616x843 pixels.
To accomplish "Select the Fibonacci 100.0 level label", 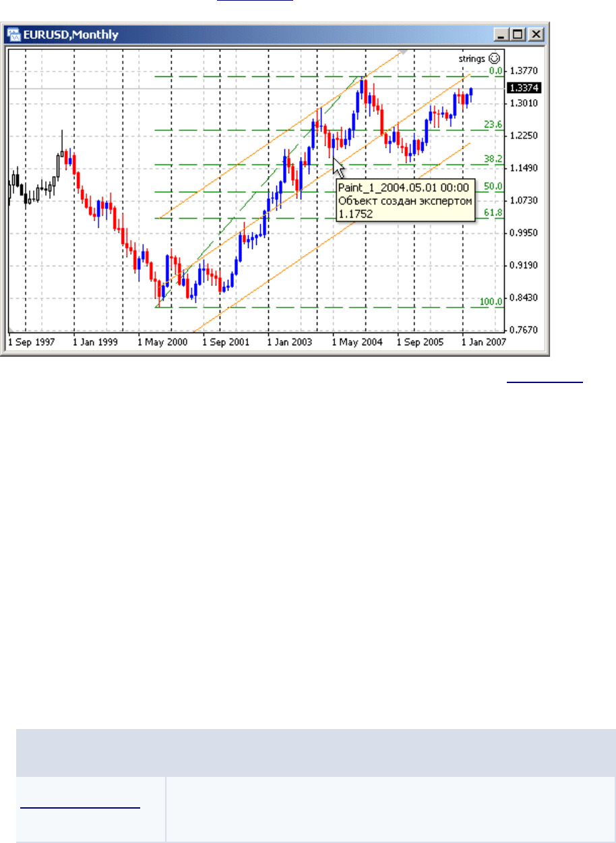I will [x=492, y=301].
